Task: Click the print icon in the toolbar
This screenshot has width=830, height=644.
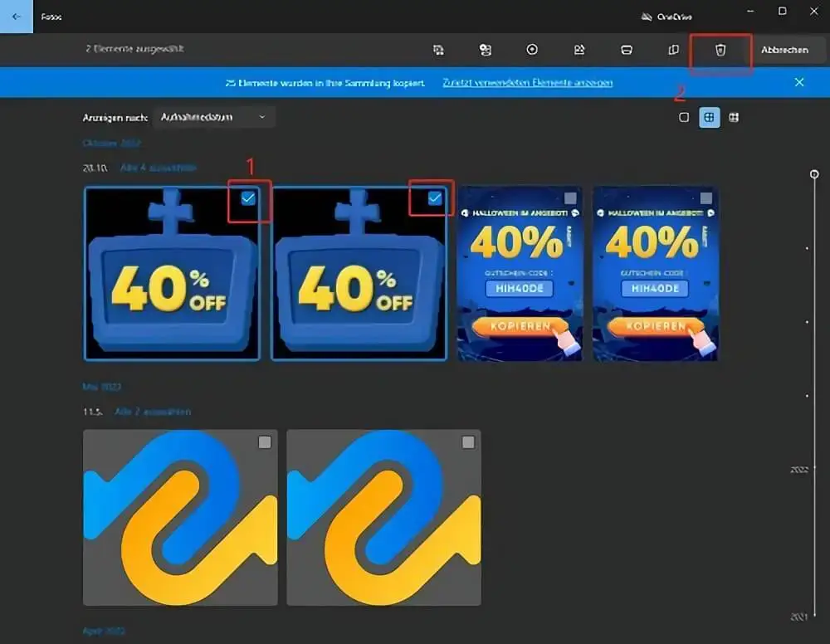Action: 627,50
